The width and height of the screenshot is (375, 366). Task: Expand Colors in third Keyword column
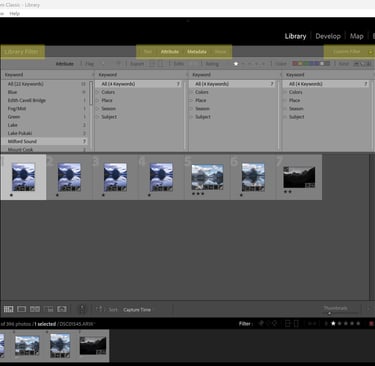coord(192,92)
